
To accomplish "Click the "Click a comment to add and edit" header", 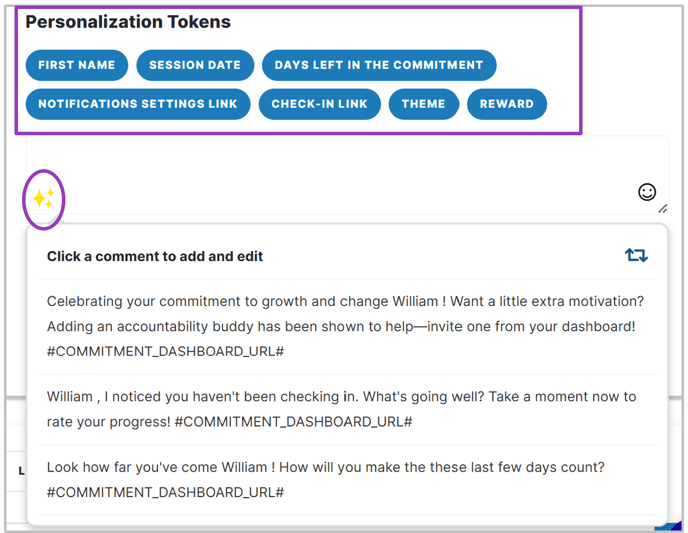I will tap(155, 256).
